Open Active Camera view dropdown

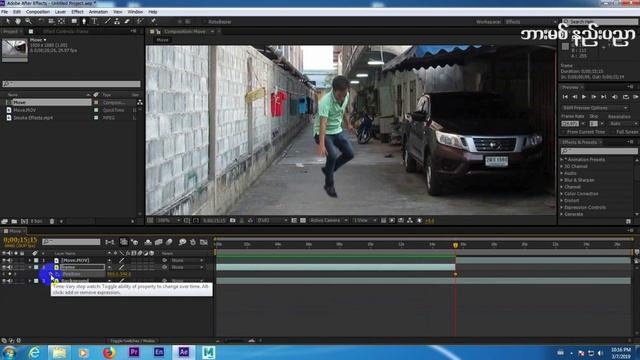click(329, 220)
